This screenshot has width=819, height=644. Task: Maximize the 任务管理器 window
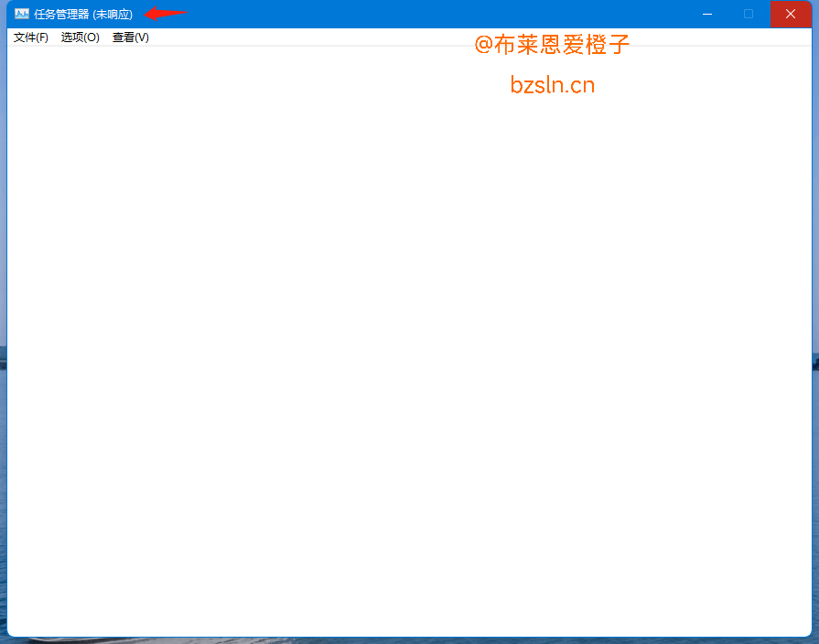pyautogui.click(x=749, y=14)
